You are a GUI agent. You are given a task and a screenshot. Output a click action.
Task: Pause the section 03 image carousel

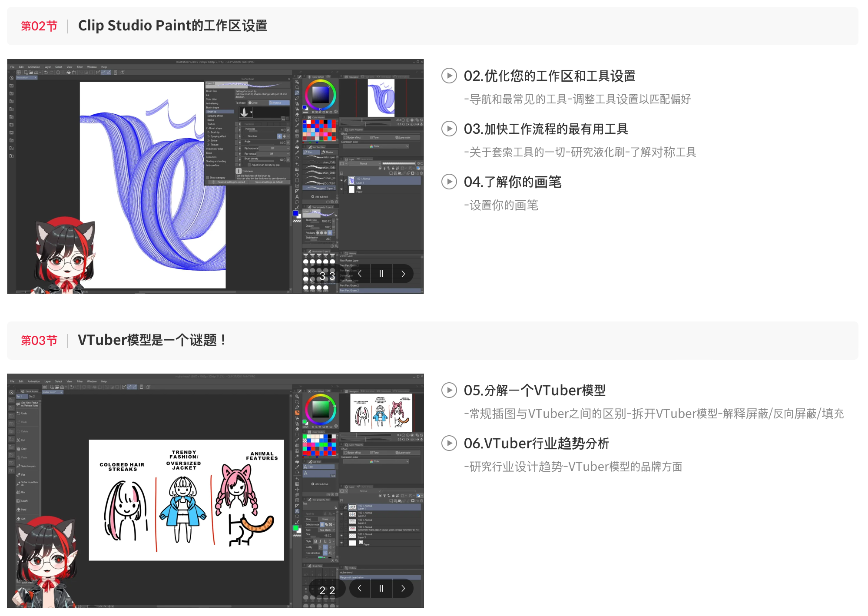pos(381,588)
